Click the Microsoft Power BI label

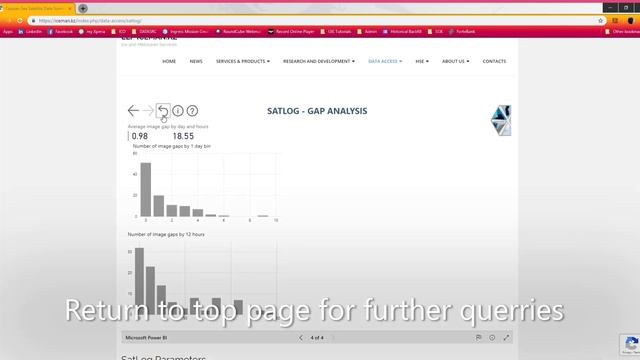click(x=146, y=338)
